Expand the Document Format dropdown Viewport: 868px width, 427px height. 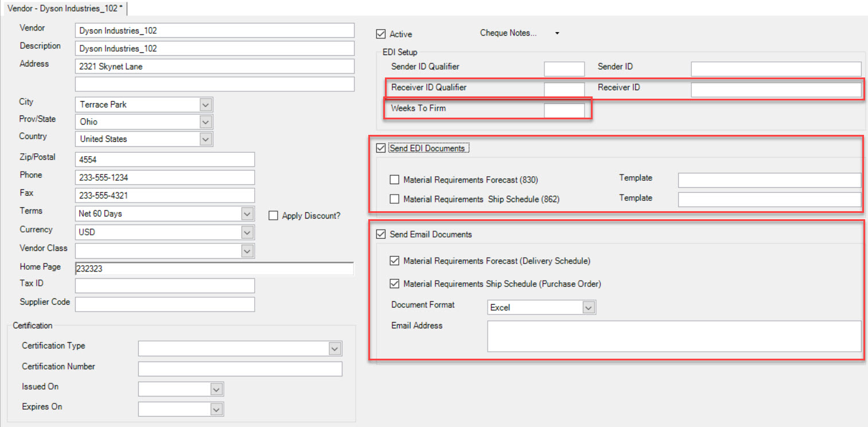pyautogui.click(x=589, y=308)
